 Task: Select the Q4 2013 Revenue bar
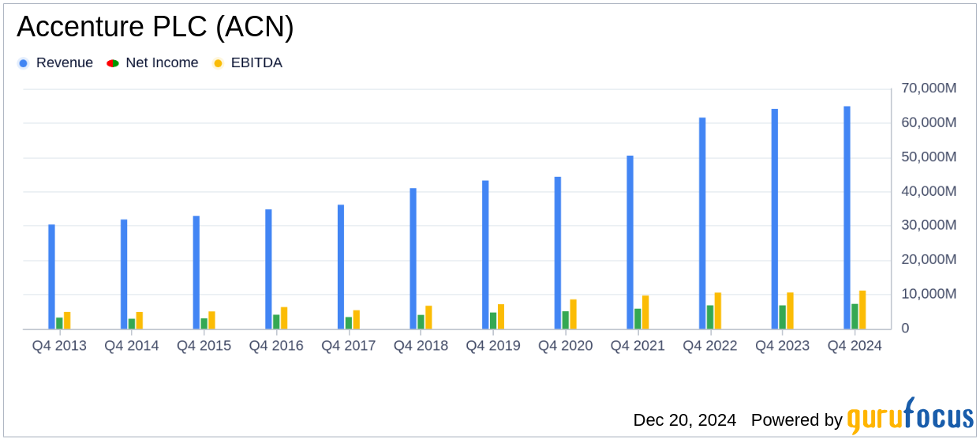pyautogui.click(x=51, y=276)
